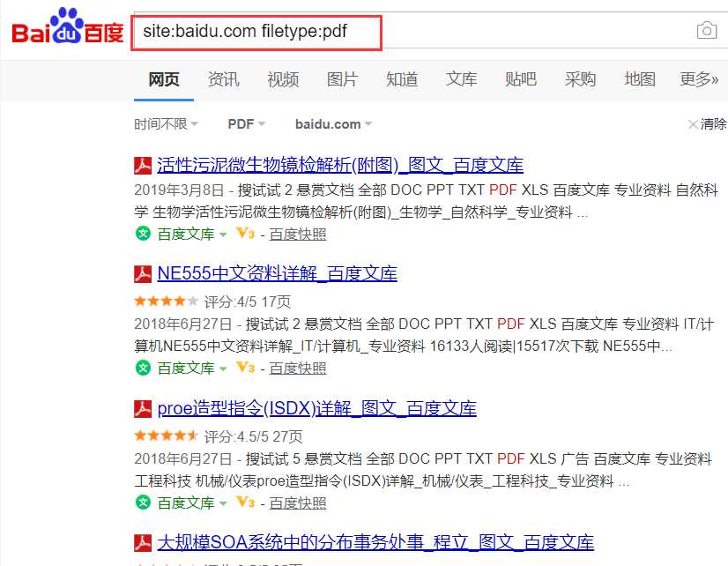This screenshot has height=566, width=728.
Task: Switch to the 资讯 tab
Action: (223, 79)
